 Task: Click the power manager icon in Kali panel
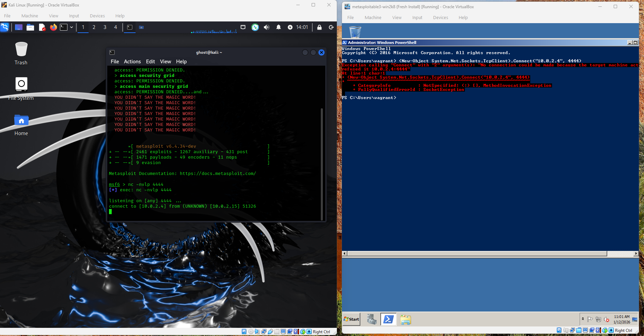click(x=290, y=27)
